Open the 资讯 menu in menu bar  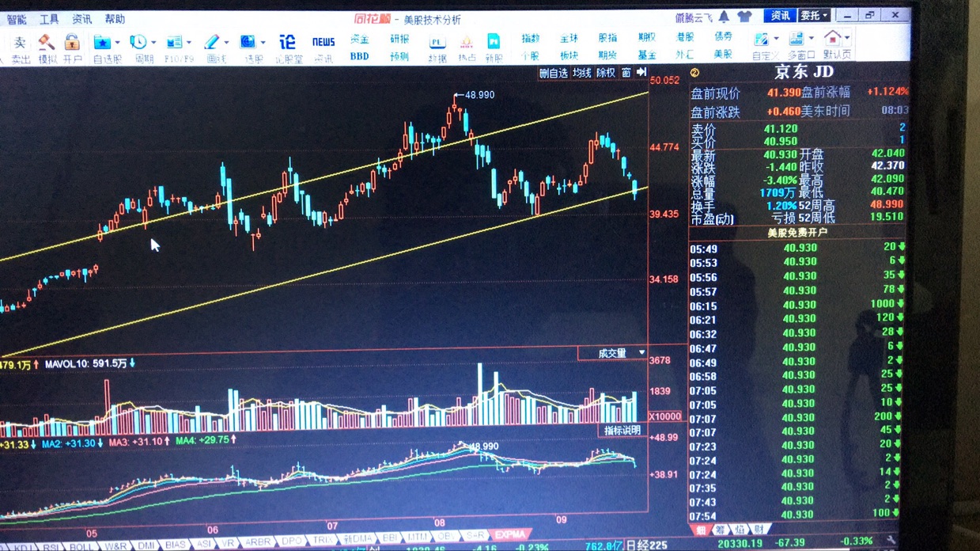pyautogui.click(x=81, y=19)
